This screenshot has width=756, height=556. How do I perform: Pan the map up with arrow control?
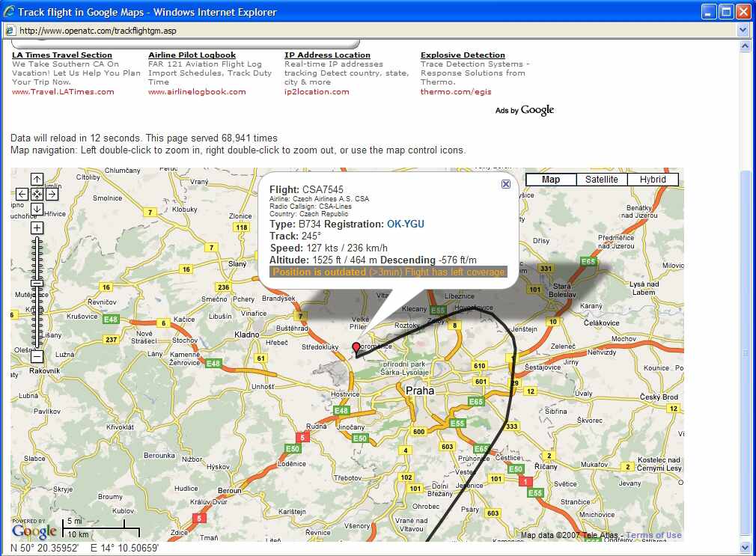[x=37, y=180]
